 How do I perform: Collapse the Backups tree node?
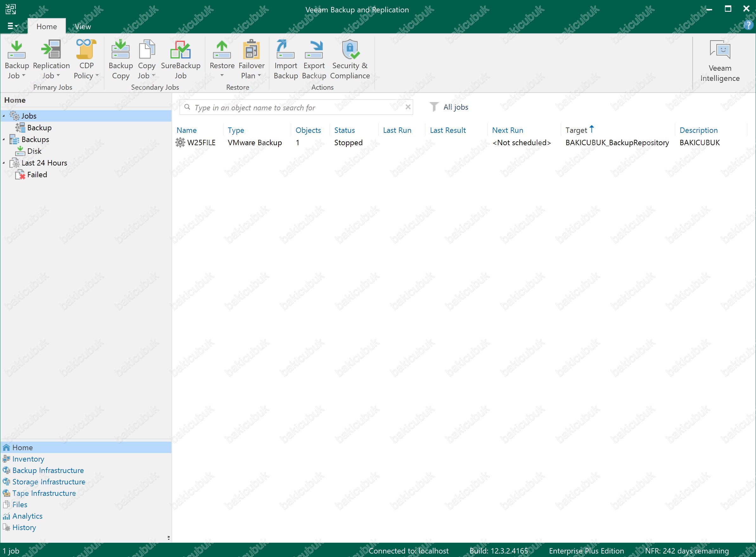pyautogui.click(x=4, y=139)
